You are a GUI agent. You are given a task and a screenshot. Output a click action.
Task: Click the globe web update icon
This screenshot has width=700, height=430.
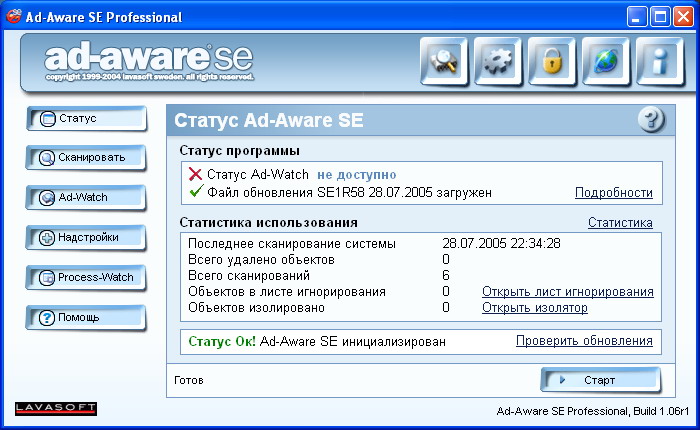tap(607, 62)
